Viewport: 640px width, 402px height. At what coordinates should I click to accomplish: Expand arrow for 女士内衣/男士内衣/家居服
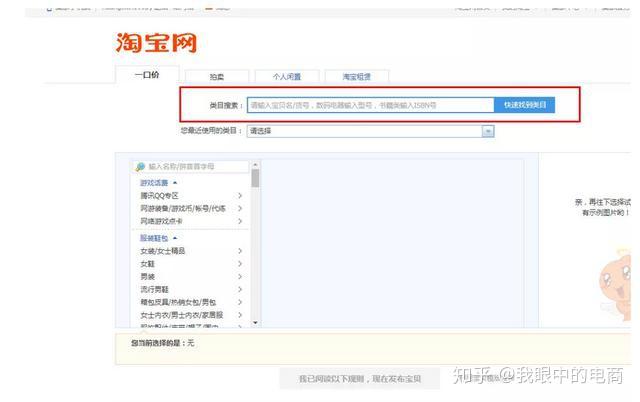pyautogui.click(x=240, y=315)
